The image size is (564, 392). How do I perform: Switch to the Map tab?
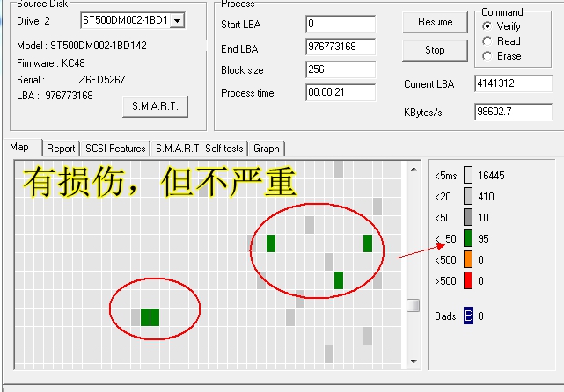pyautogui.click(x=23, y=148)
